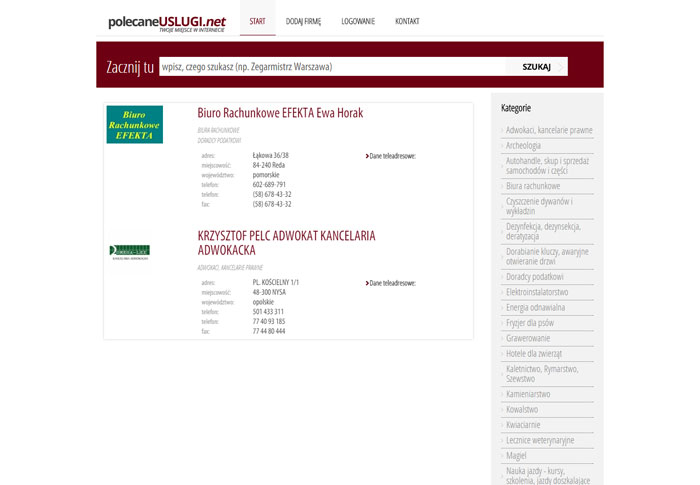Open the Krzysztof Pelc kancelaria logo thumbnail
Screen dimensions: 700x485
click(130, 252)
